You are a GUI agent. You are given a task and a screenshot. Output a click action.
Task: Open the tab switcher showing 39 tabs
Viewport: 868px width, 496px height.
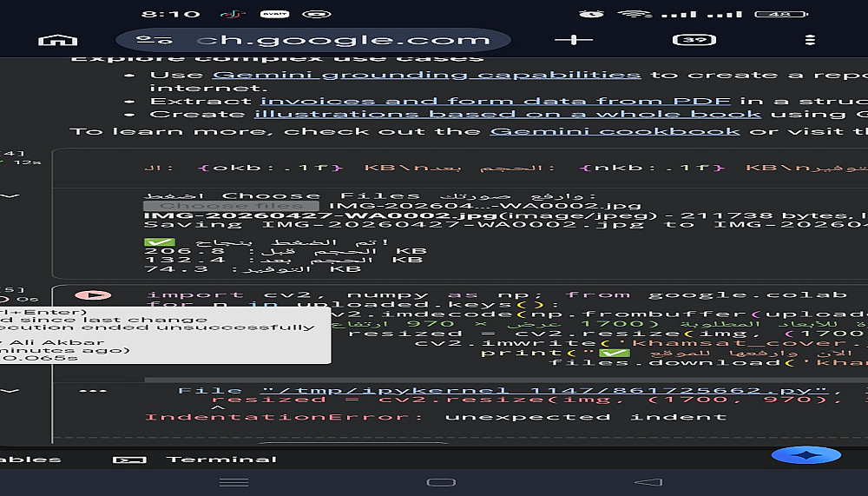tap(694, 40)
